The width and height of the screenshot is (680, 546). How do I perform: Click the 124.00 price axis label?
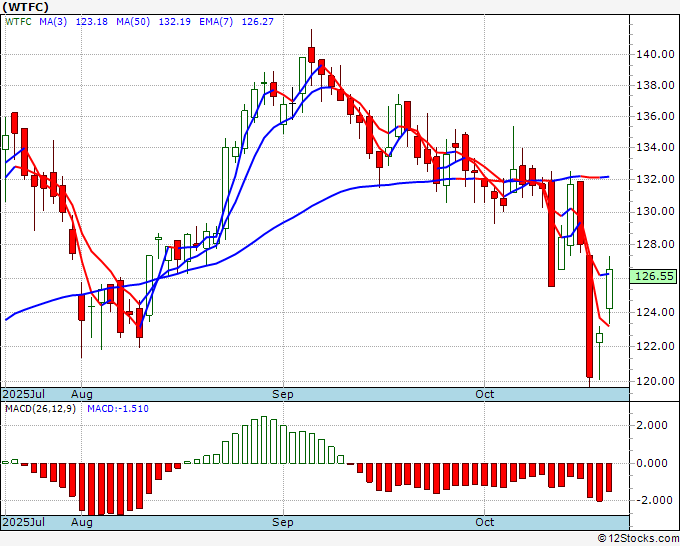click(x=655, y=312)
